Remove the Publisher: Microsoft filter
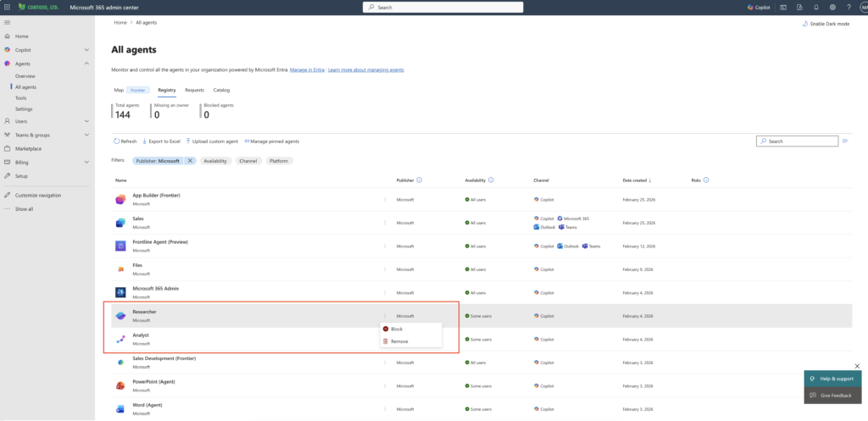 click(190, 160)
